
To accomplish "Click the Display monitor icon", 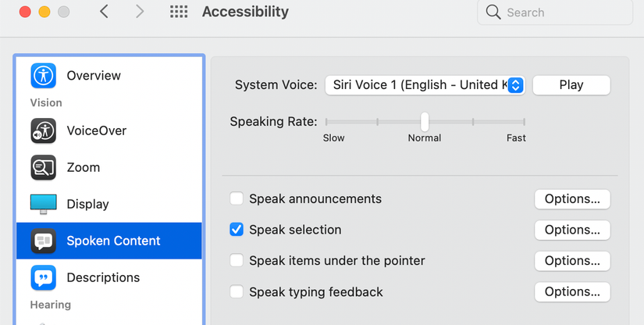I will tap(43, 204).
